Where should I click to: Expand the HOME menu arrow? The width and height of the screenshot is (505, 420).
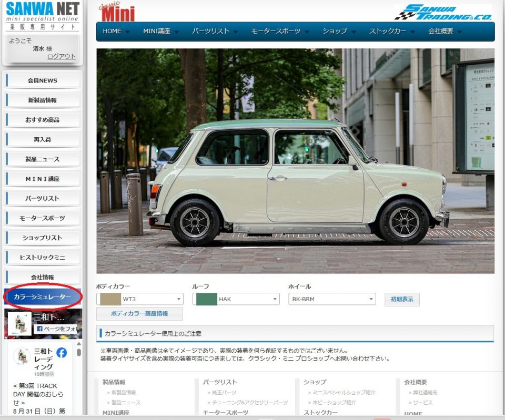pos(127,32)
